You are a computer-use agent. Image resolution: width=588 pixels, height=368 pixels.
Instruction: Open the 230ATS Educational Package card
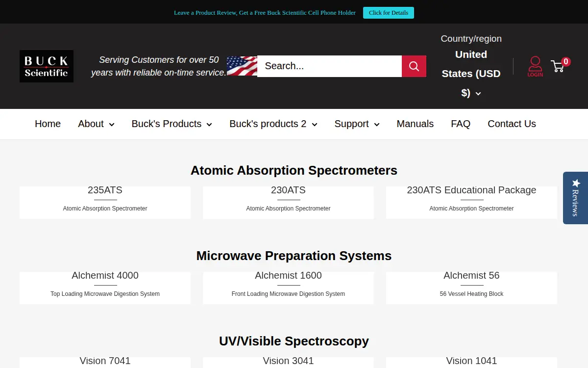(471, 202)
